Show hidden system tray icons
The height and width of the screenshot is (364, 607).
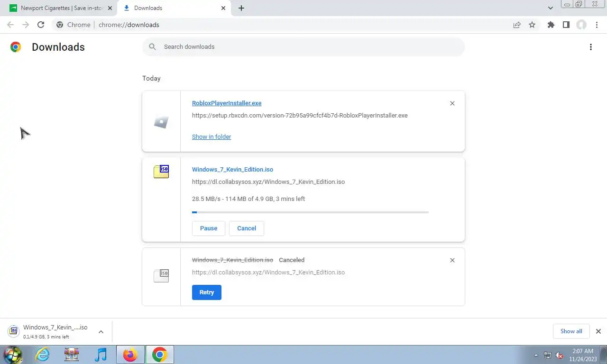[536, 355]
